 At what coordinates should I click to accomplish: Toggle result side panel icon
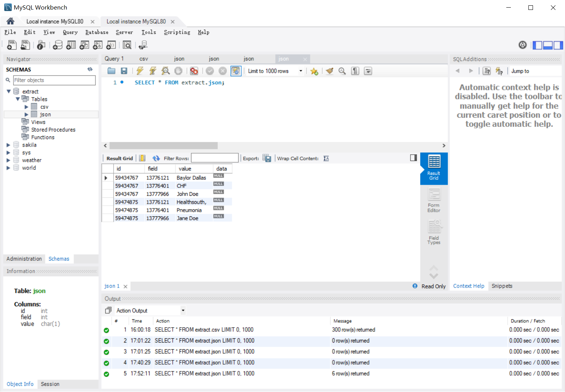(413, 158)
